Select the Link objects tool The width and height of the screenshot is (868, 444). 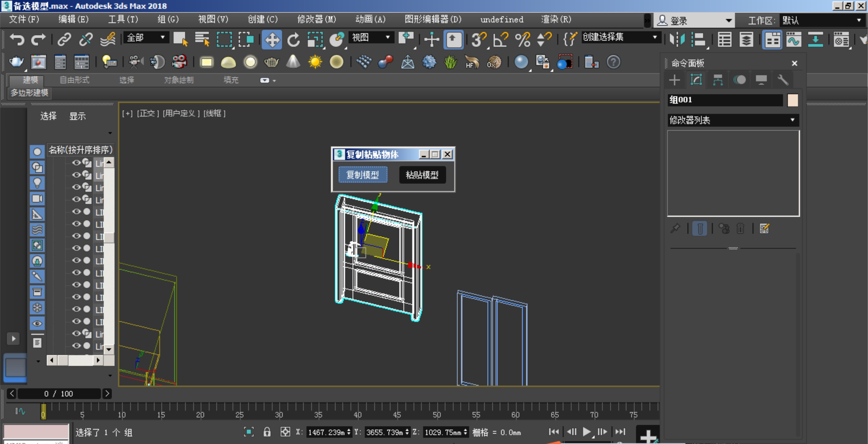[x=64, y=40]
